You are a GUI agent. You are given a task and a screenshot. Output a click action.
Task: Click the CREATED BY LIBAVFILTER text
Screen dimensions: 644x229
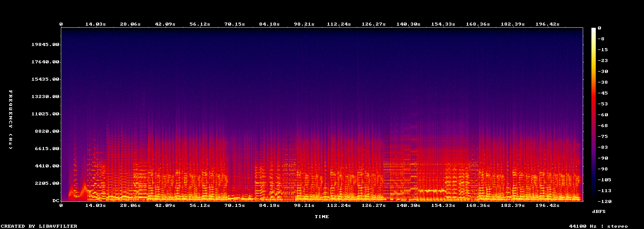click(40, 226)
